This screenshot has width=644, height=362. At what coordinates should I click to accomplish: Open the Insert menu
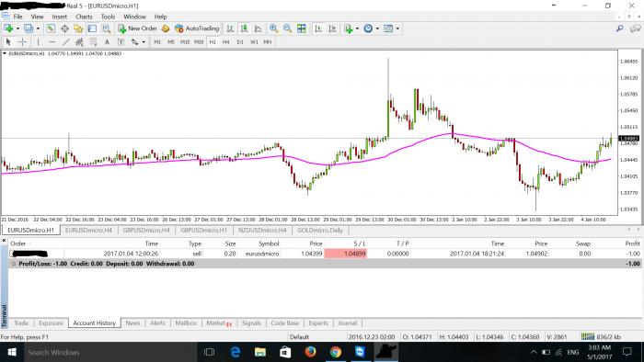[x=60, y=17]
